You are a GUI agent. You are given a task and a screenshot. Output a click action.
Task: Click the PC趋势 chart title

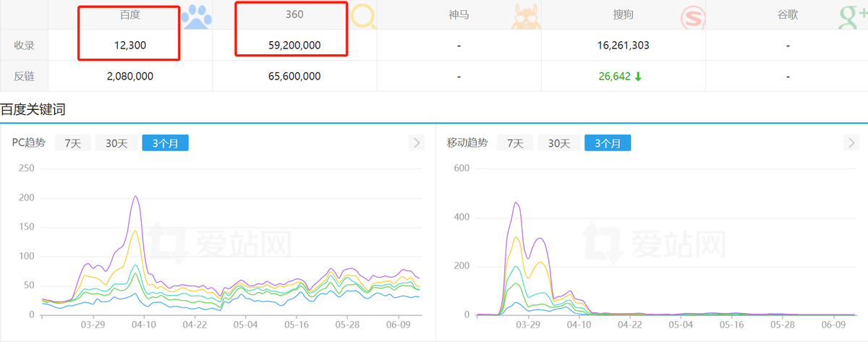29,143
